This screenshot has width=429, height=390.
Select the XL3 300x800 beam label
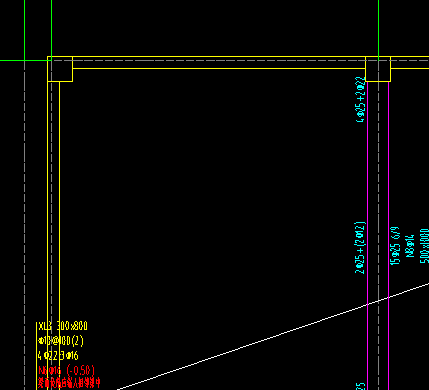(63, 326)
